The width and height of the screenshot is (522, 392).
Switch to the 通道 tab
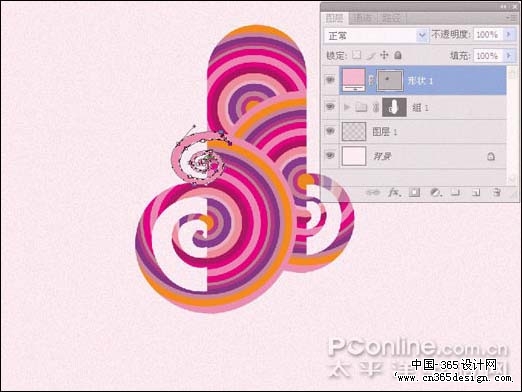pos(362,18)
